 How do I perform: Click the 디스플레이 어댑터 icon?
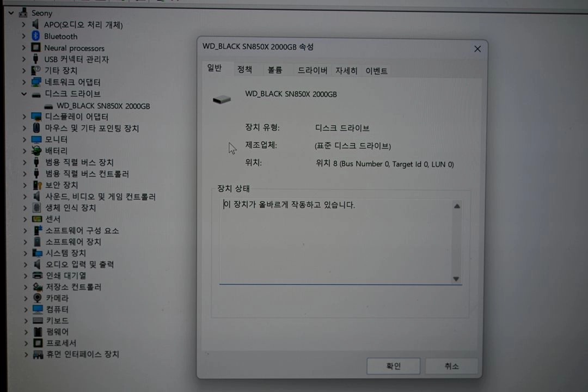(x=36, y=117)
